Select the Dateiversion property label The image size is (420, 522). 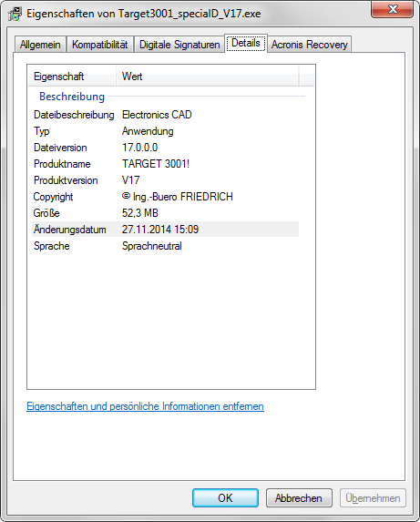coord(60,148)
